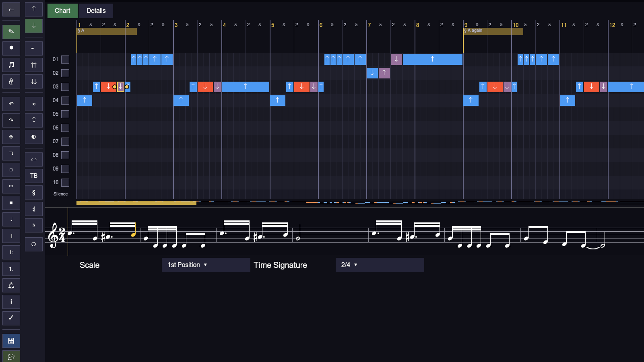Click measure number 12 in the ruler
Viewport: 644px width, 362px height.
pos(612,25)
